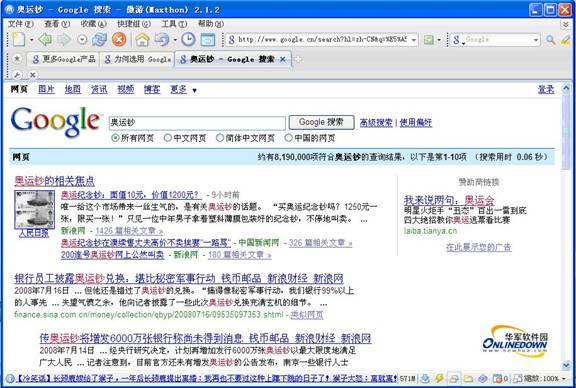Click the Google page search field containing 奥运钞
The width and height of the screenshot is (576, 388).
point(197,123)
